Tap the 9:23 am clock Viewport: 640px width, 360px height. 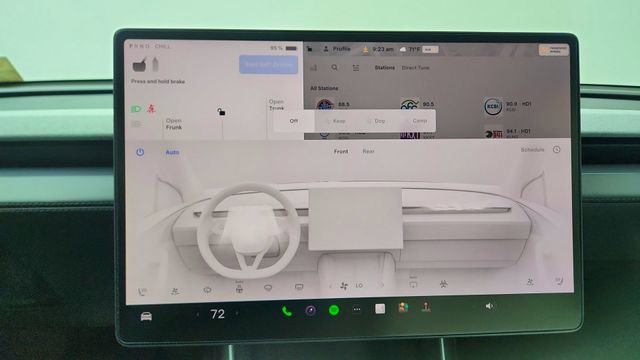pyautogui.click(x=382, y=49)
